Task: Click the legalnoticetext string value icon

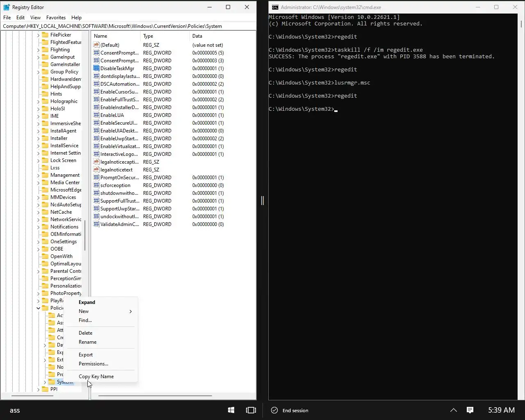Action: 96,169
